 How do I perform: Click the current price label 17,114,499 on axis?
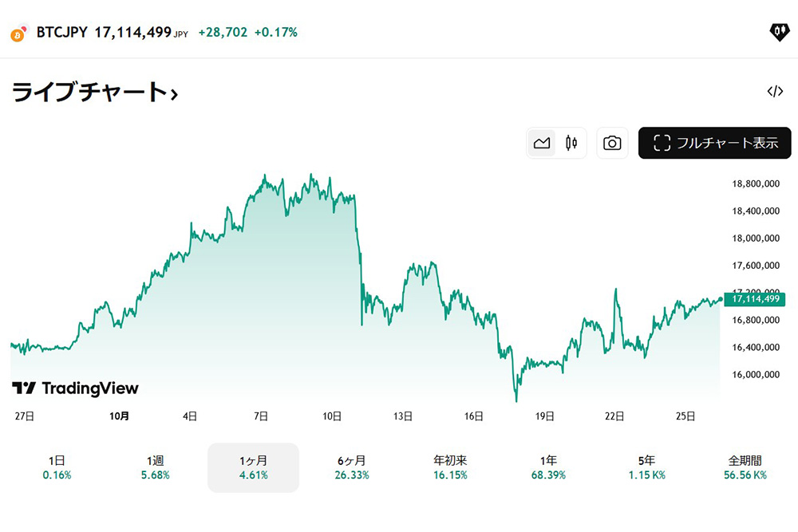click(754, 299)
